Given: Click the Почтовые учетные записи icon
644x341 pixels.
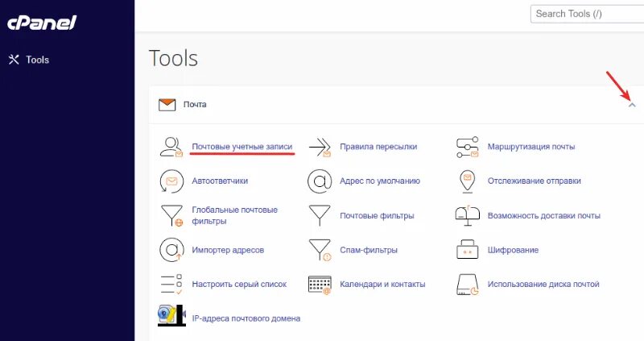Looking at the screenshot, I should click(x=171, y=147).
